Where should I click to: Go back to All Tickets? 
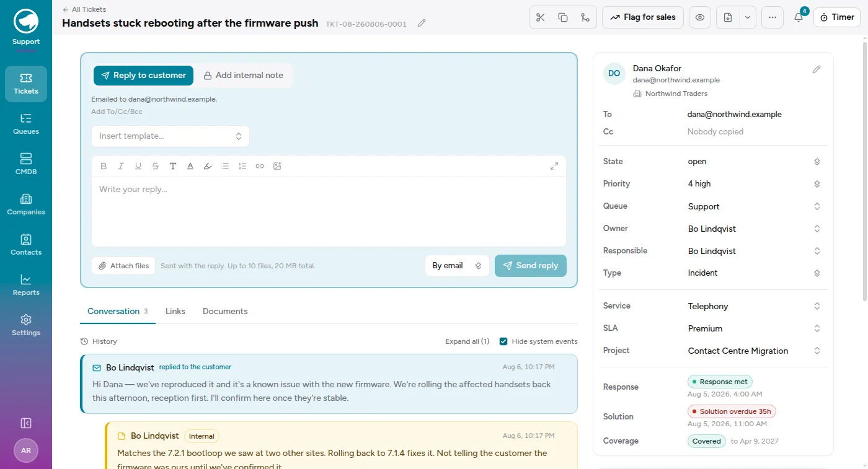click(x=84, y=9)
